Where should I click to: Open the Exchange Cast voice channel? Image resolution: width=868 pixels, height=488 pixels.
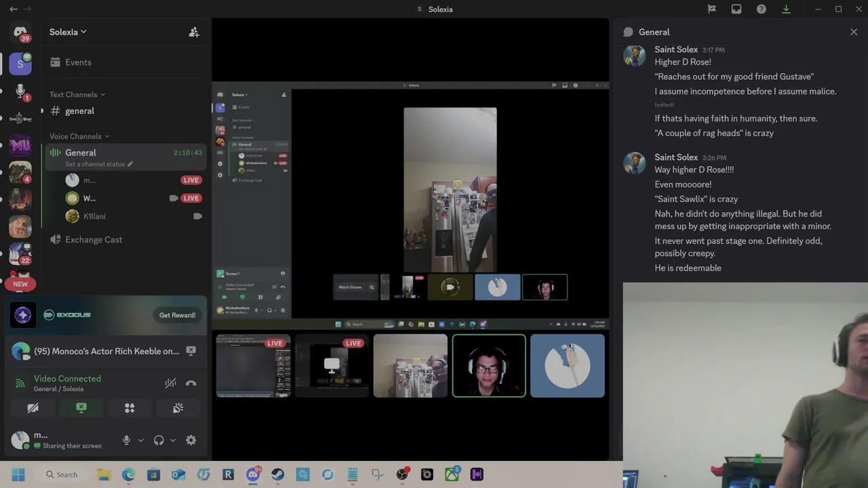click(94, 239)
